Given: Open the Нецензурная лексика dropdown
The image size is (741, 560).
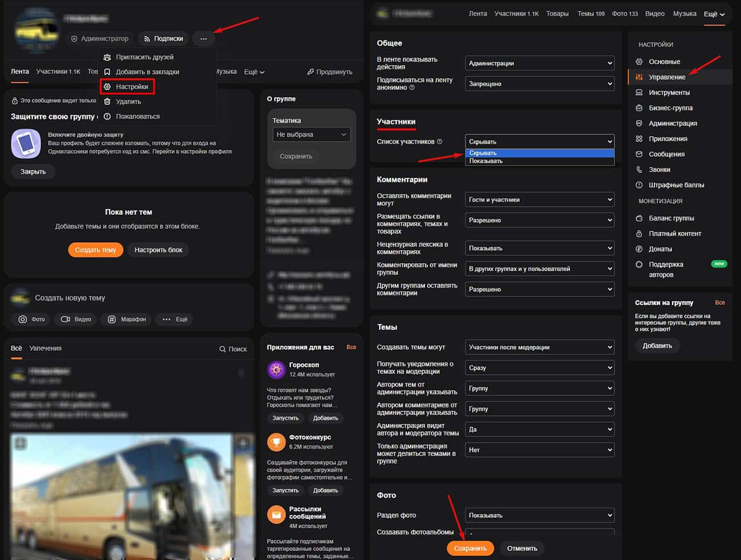Looking at the screenshot, I should [540, 248].
